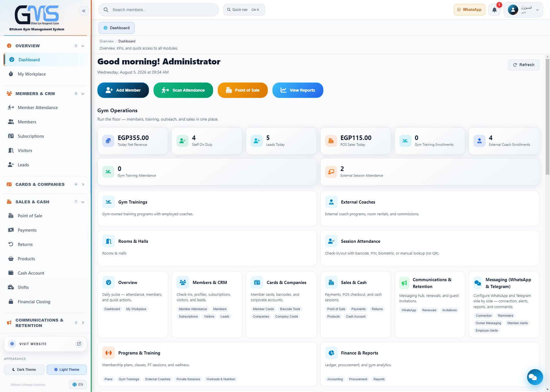Screen dimensions: 550x392
Task: Click the WhatsApp button in header
Action: (x=469, y=10)
